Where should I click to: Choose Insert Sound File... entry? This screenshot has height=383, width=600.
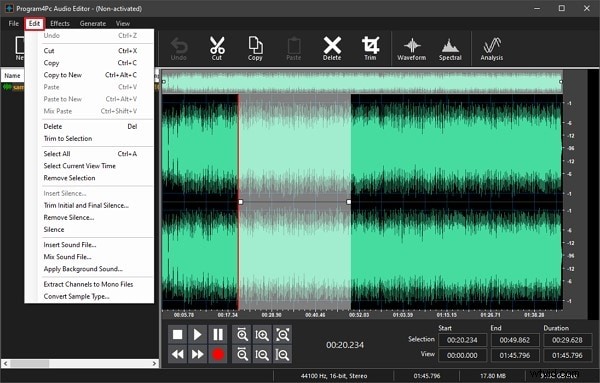tap(89, 244)
